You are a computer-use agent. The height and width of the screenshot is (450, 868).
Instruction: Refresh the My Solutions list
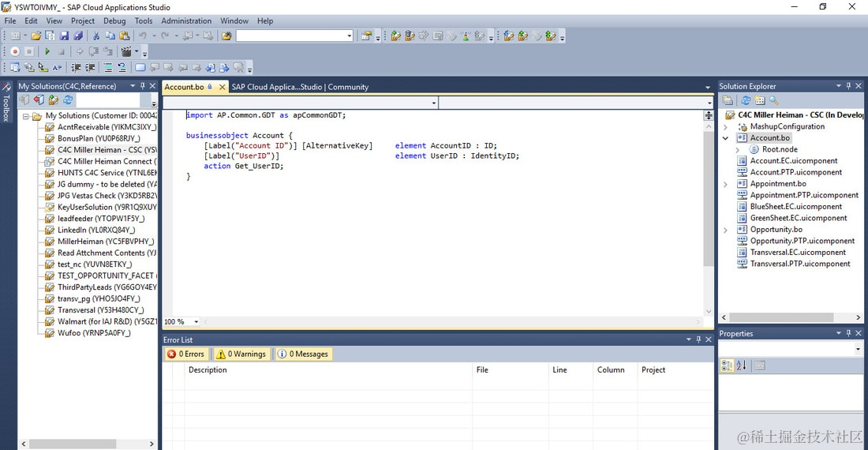point(68,100)
